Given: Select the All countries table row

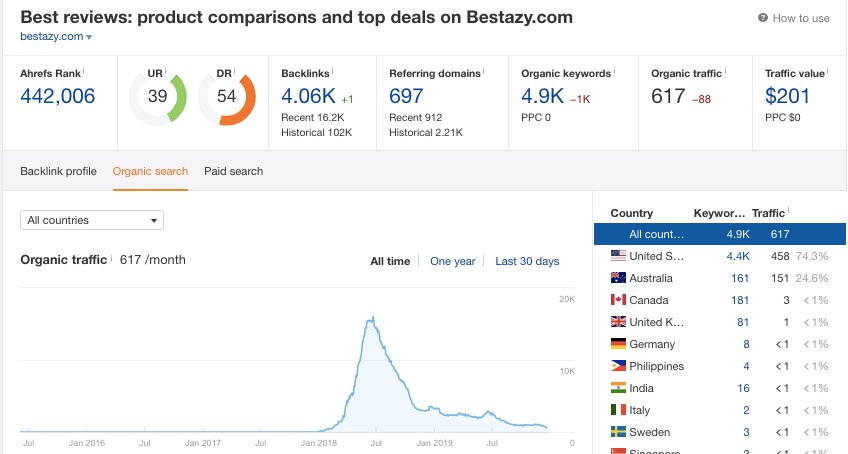Looking at the screenshot, I should (x=720, y=234).
